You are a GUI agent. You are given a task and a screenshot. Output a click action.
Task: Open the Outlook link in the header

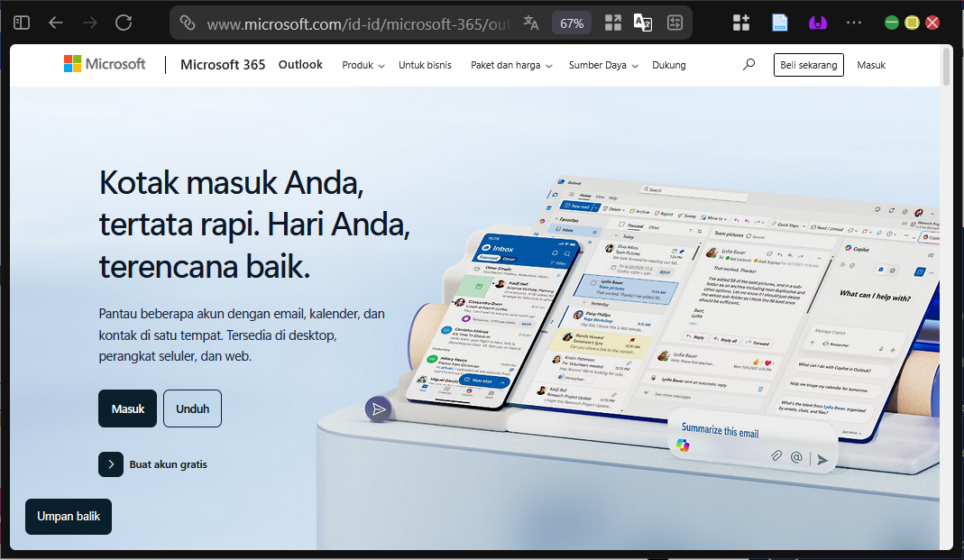pyautogui.click(x=300, y=65)
